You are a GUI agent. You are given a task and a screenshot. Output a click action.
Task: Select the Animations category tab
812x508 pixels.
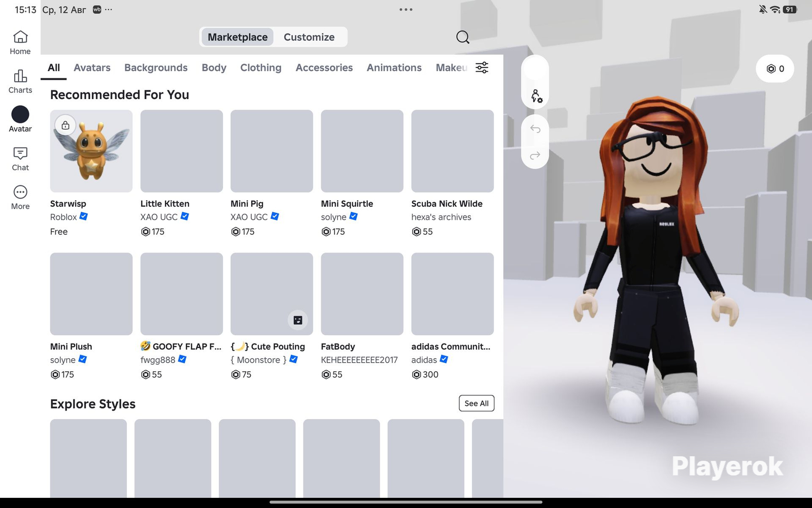394,68
